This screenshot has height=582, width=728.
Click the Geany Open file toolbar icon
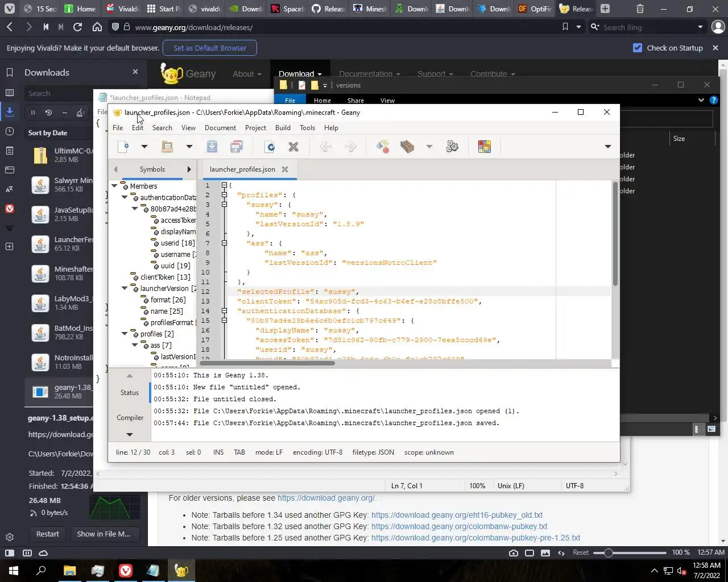(x=167, y=147)
